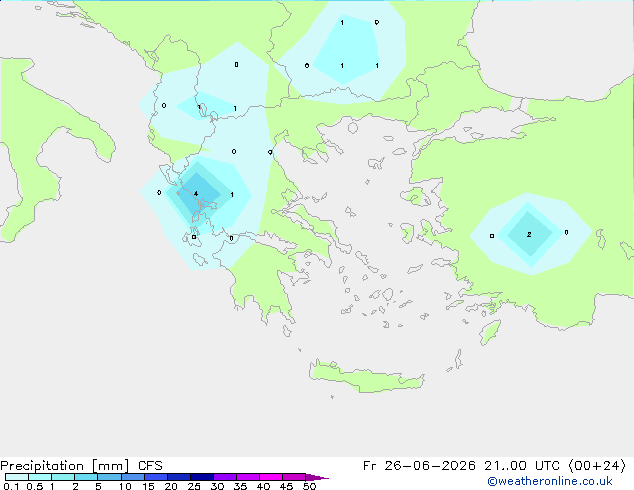This screenshot has height=490, width=634.
Task: Select the 5–10 mm legend color swatch
Action: coord(109,477)
